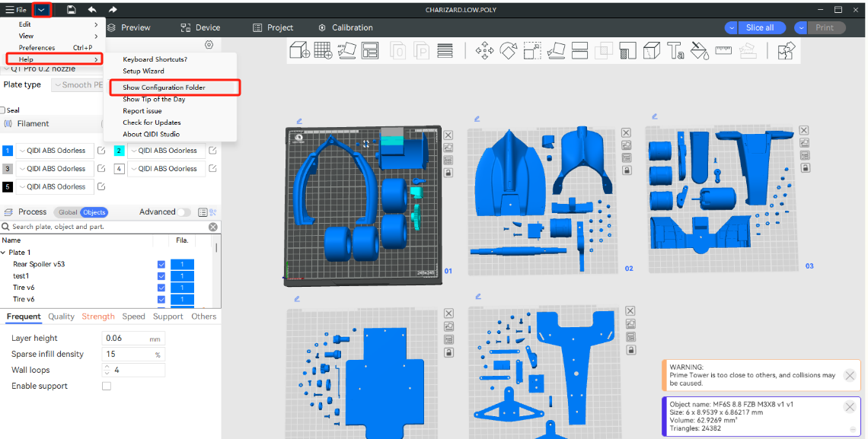The height and width of the screenshot is (439, 868).
Task: Click the Save disk icon
Action: [71, 10]
